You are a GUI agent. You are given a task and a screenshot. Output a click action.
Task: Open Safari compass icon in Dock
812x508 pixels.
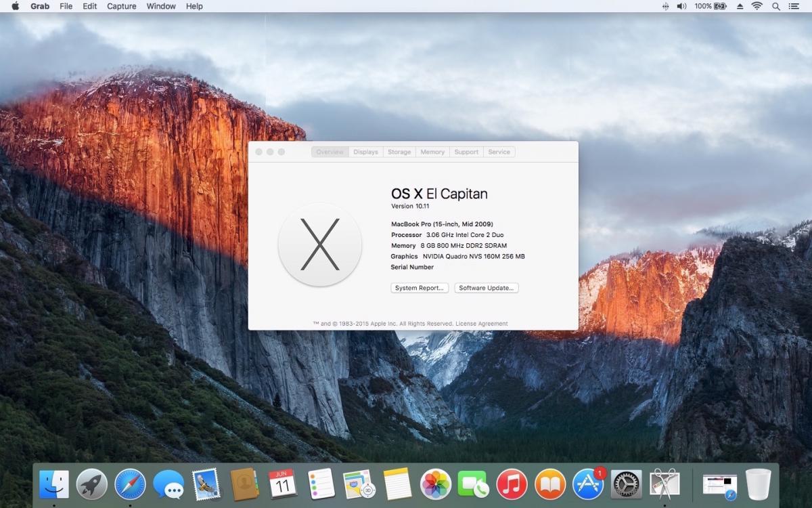pyautogui.click(x=131, y=484)
